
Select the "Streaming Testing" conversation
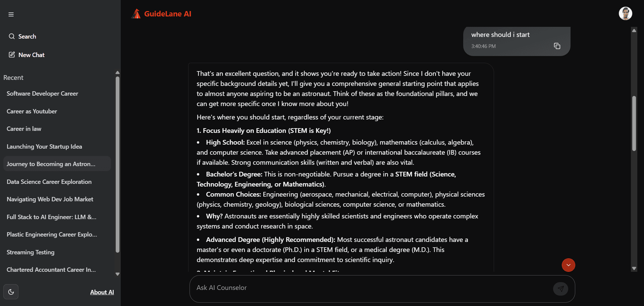[30, 252]
